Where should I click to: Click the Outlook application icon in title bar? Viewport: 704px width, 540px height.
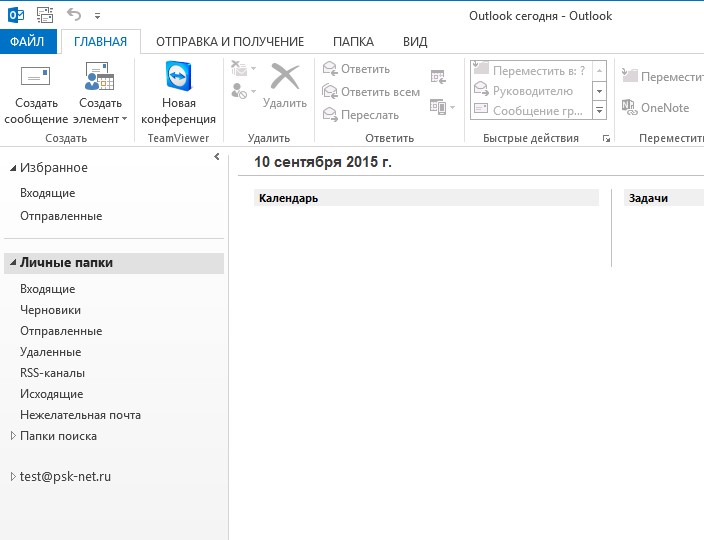point(16,15)
